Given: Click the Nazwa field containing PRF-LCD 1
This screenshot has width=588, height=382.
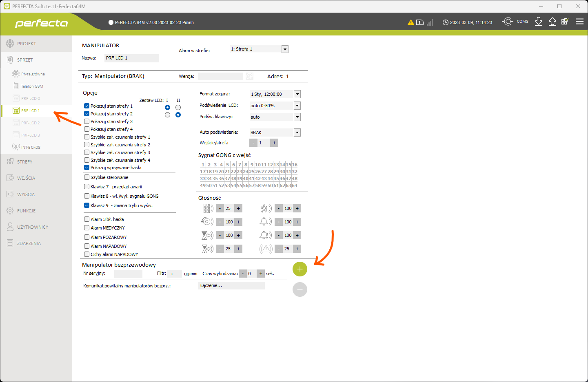Looking at the screenshot, I should click(x=131, y=58).
